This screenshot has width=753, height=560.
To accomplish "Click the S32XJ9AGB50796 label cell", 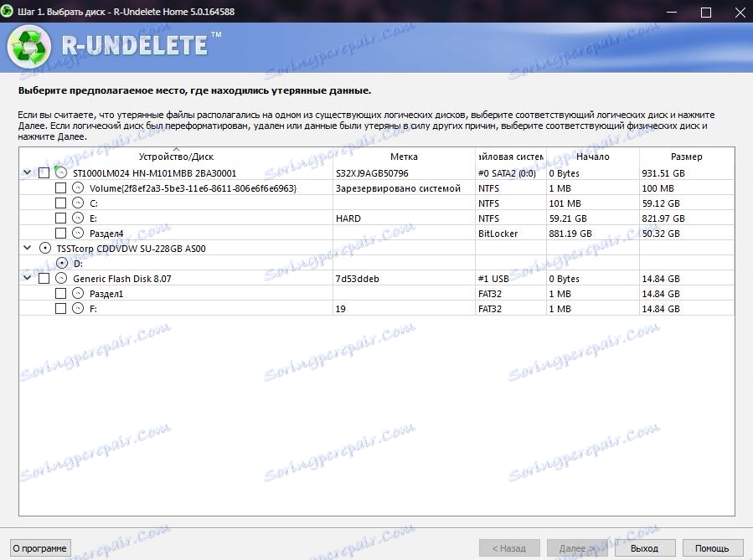I will 372,173.
